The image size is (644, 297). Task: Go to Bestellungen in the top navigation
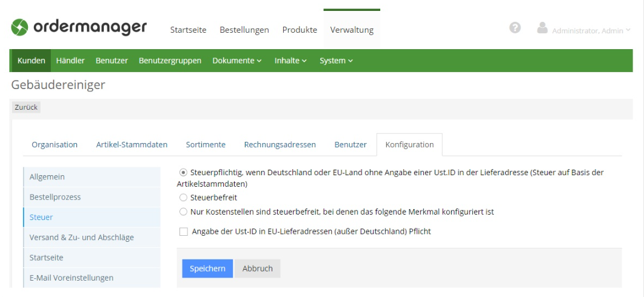[x=244, y=30]
